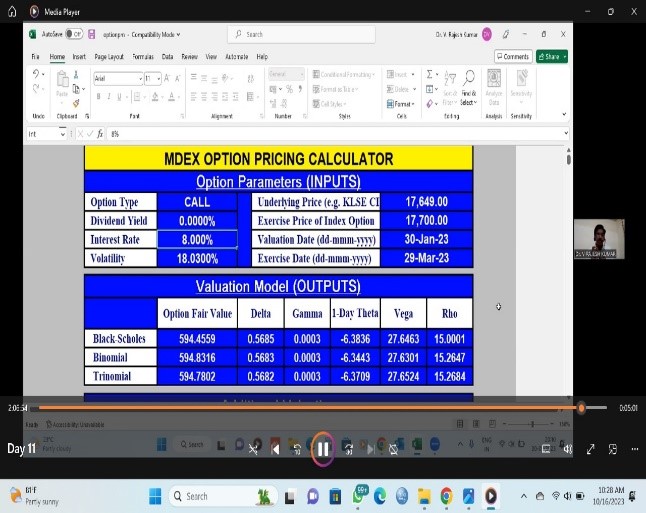This screenshot has height=513, width=646.
Task: Toggle Center horizontal alignment
Action: 204,97
